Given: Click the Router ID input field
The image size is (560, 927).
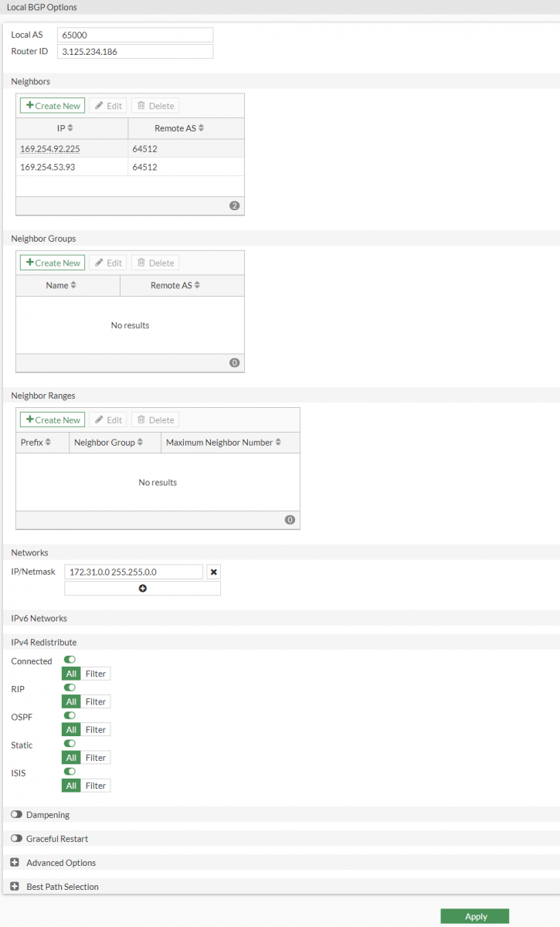Looking at the screenshot, I should pyautogui.click(x=134, y=52).
